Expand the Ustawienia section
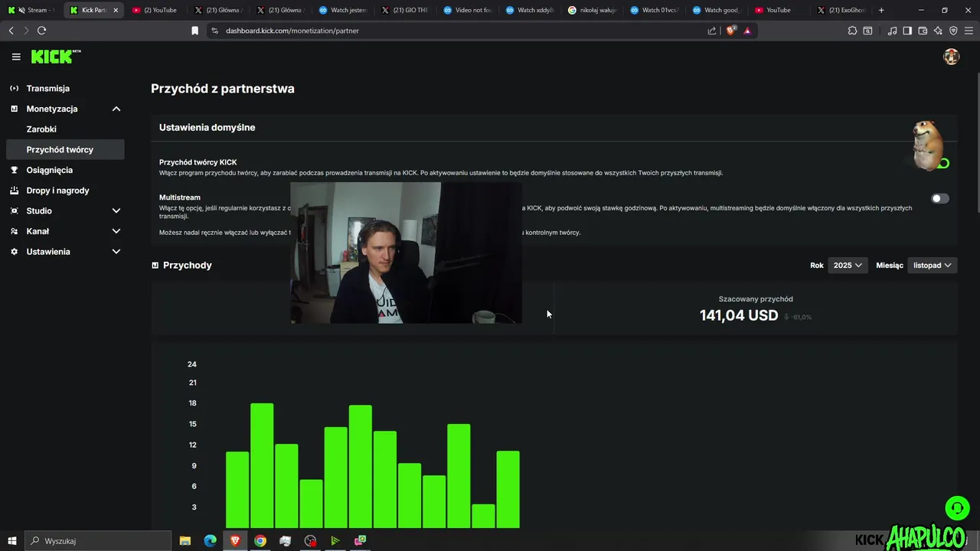This screenshot has height=551, width=980. [x=116, y=252]
